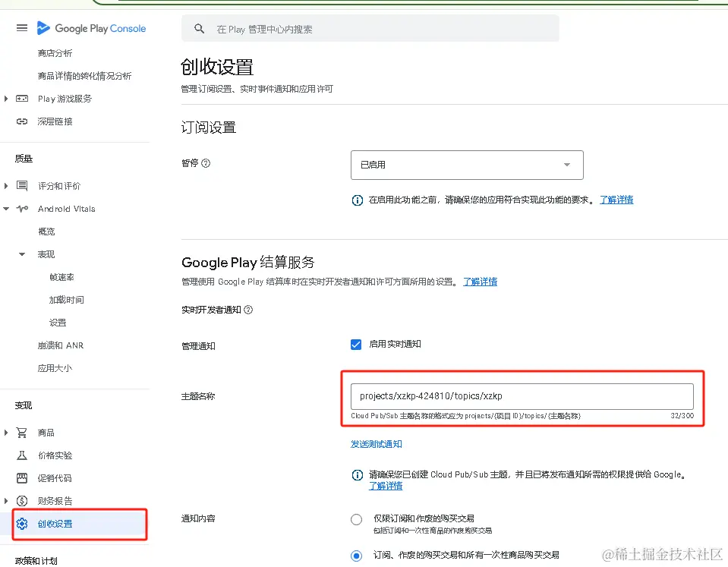Screen dimensions: 728x567
Task: Click the 评分和评价 reviews icon
Action: click(22, 186)
